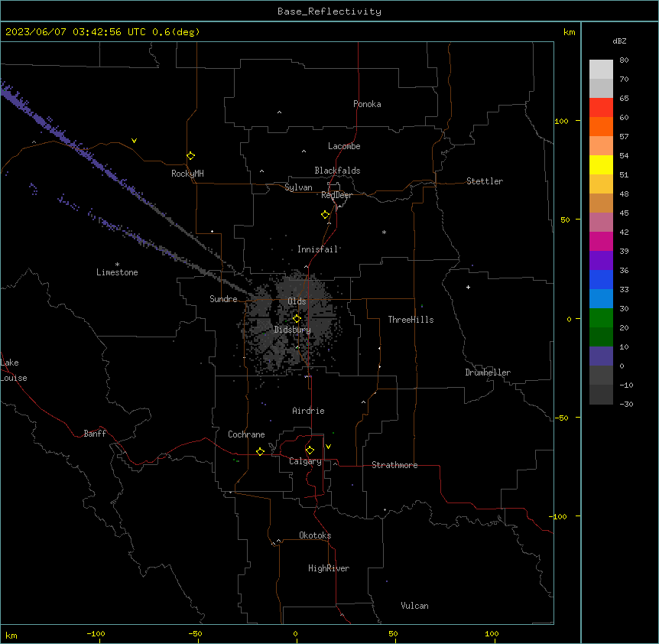Screen dimensions: 659x644
Task: Click the RockyMH label
Action: tap(187, 174)
